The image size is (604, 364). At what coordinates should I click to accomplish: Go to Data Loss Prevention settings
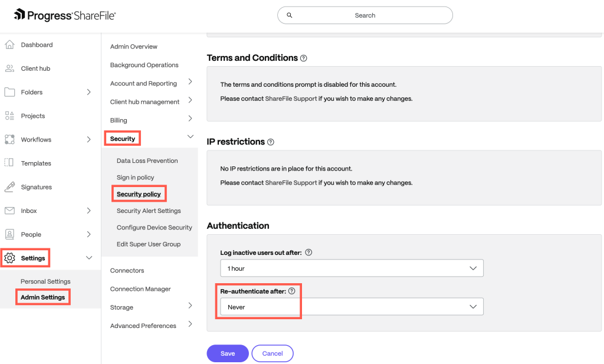[147, 160]
